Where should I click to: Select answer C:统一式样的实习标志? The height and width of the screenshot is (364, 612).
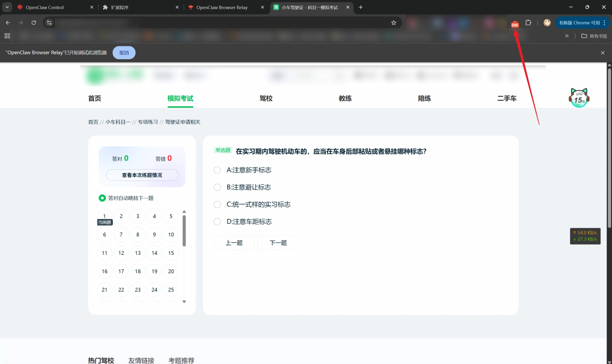(217, 204)
